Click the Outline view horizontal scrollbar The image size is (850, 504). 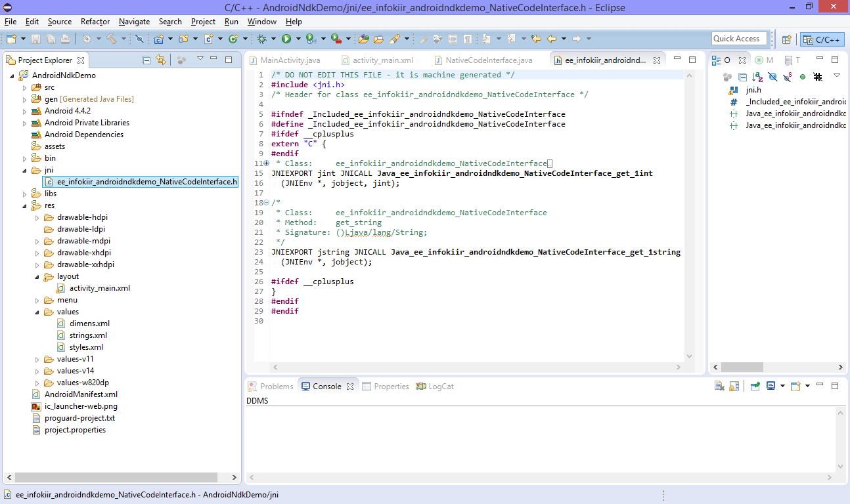(x=742, y=367)
